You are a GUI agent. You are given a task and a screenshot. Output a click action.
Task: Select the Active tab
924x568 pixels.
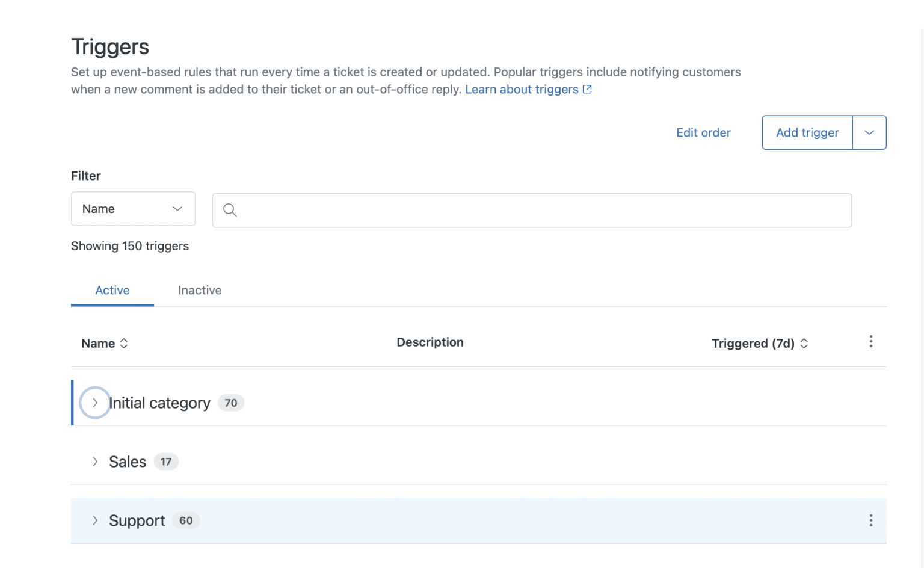pyautogui.click(x=112, y=290)
